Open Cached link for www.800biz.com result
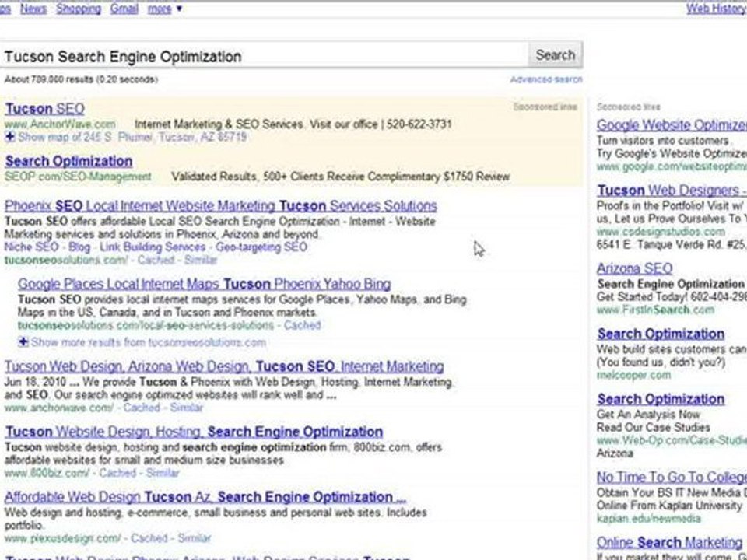Image resolution: width=747 pixels, height=560 pixels. 117,473
